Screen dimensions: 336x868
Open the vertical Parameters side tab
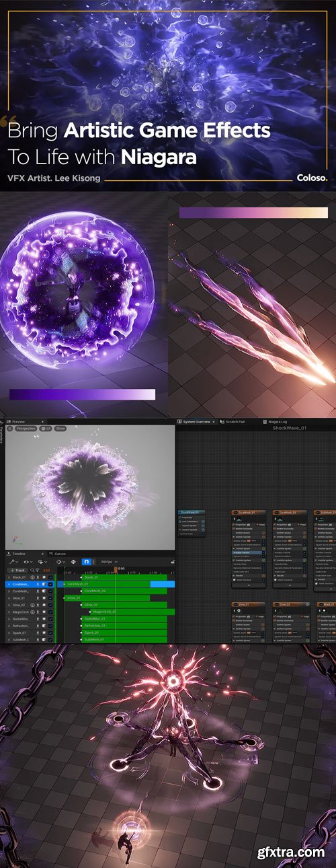coord(2,436)
